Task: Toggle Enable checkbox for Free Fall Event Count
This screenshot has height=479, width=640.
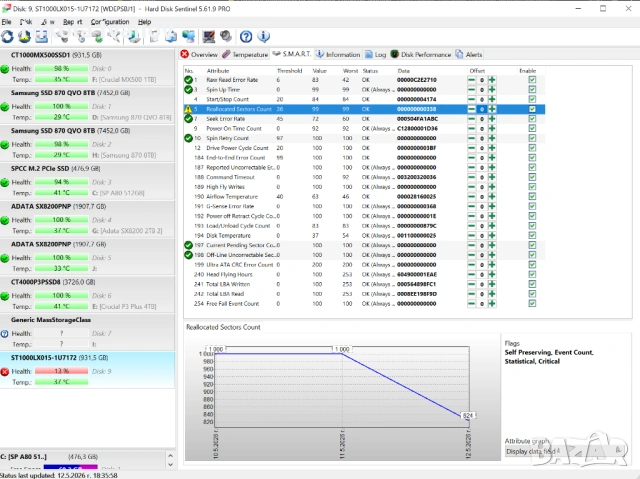Action: (x=532, y=304)
